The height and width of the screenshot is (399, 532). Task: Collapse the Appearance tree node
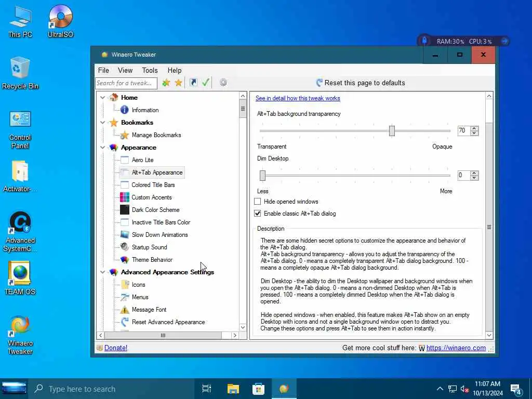coord(102,148)
